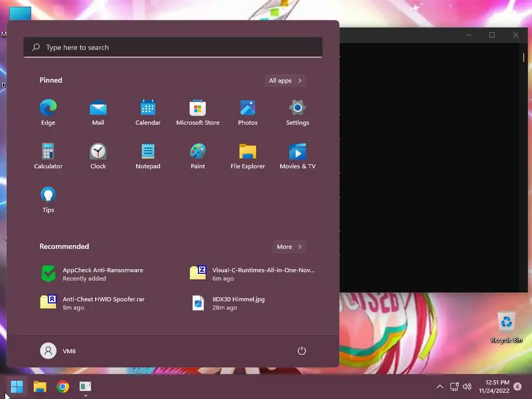
Task: Open File Explorer from the taskbar
Action: click(x=39, y=386)
